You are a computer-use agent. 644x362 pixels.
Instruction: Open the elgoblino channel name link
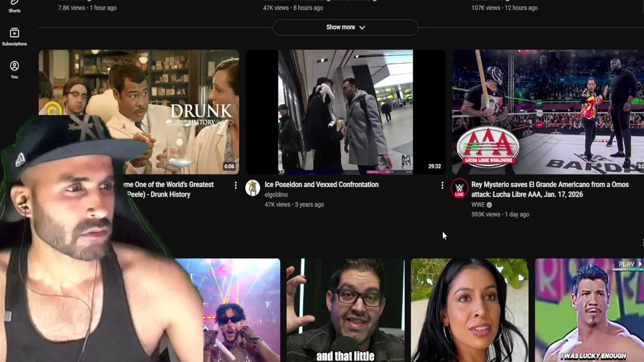(276, 195)
